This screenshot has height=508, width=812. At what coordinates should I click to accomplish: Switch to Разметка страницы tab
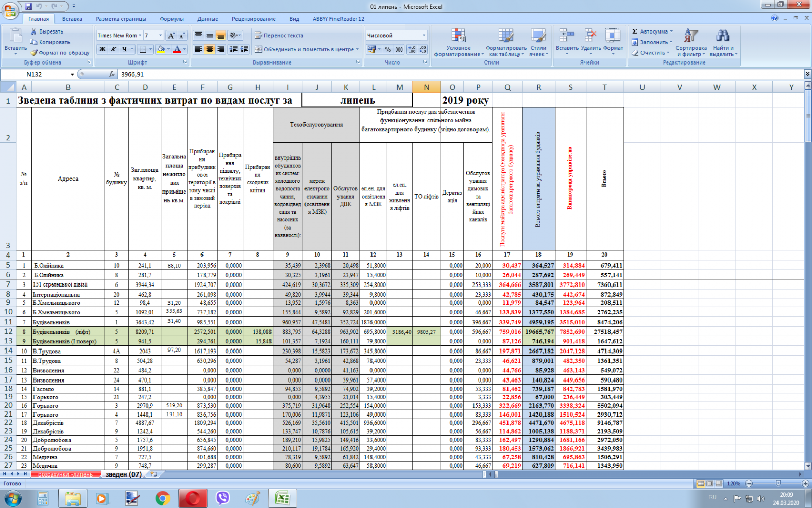point(121,19)
